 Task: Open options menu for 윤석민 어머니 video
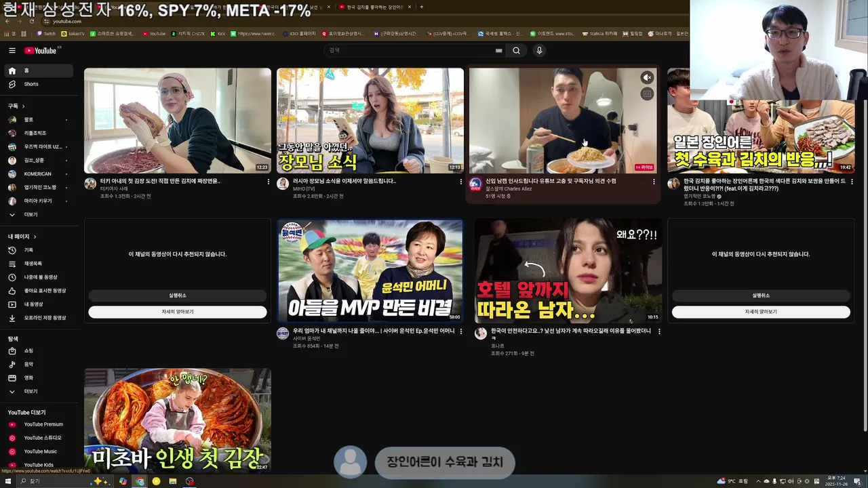point(461,332)
